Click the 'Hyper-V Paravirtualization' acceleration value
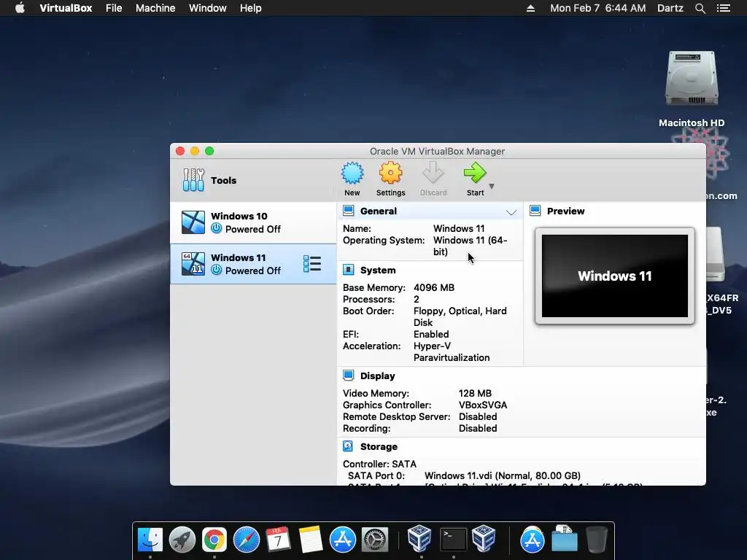 451,352
